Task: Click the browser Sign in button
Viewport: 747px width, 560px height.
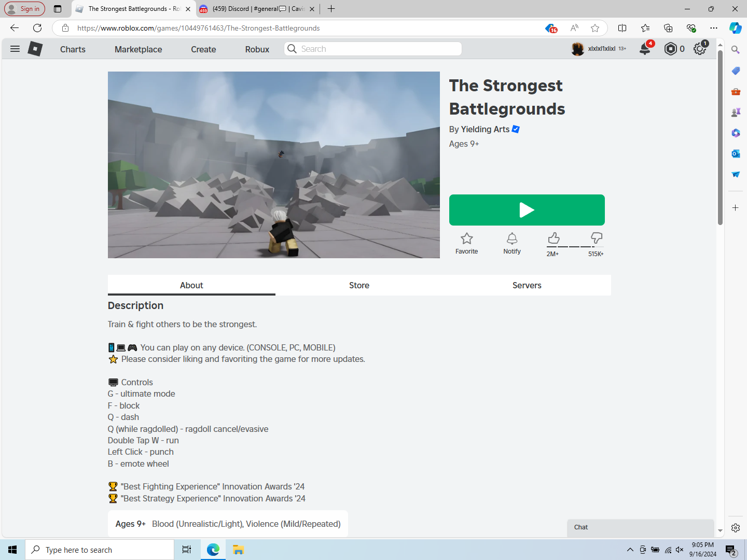Action: (x=24, y=9)
